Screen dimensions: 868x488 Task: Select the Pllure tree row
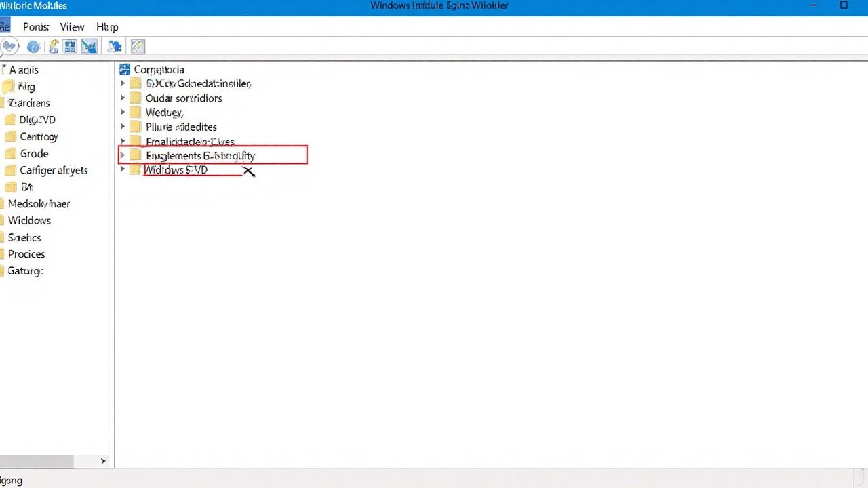181,127
